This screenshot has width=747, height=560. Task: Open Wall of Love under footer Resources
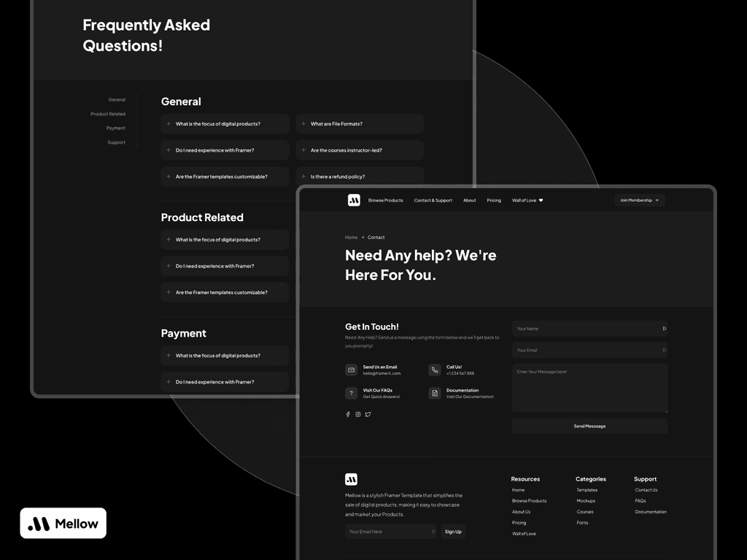click(x=524, y=534)
